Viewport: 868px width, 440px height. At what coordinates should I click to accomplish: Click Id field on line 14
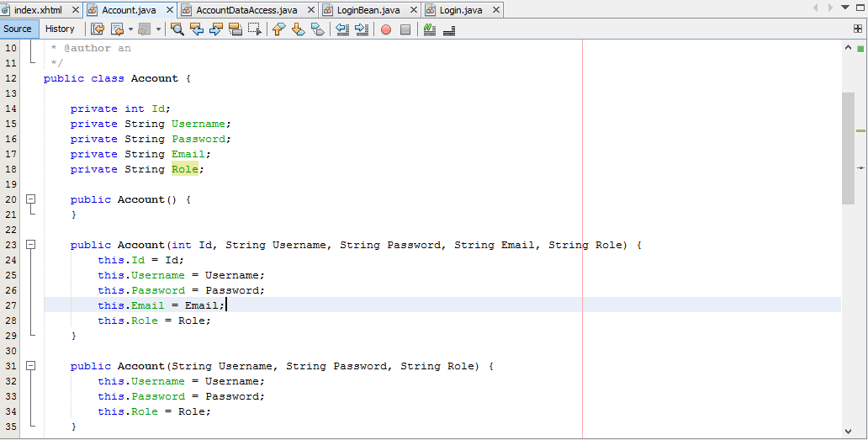(x=158, y=109)
